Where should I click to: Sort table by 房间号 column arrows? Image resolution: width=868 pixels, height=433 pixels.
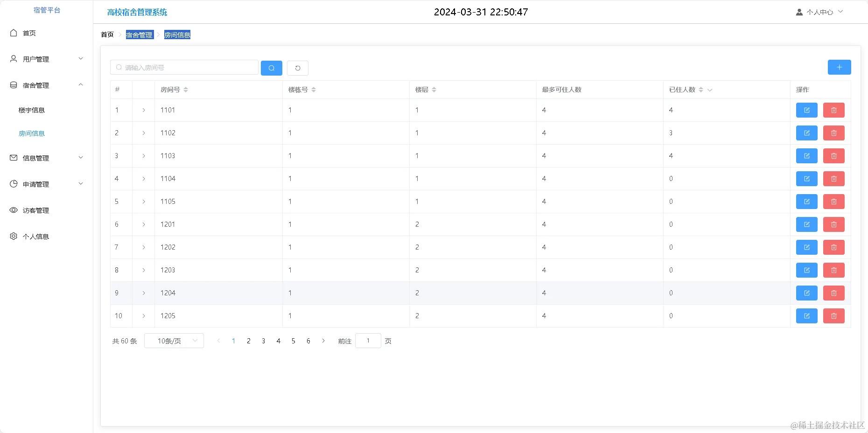186,90
